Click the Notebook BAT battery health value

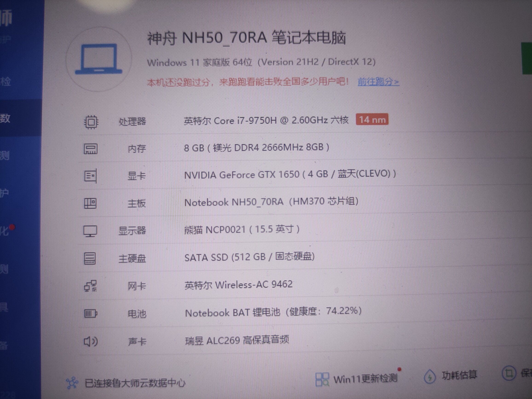273,312
